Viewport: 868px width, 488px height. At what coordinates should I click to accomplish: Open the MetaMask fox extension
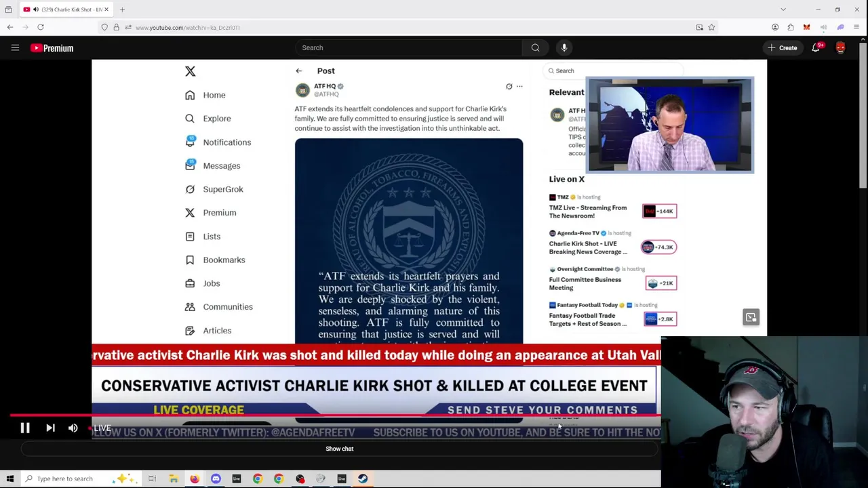click(806, 27)
